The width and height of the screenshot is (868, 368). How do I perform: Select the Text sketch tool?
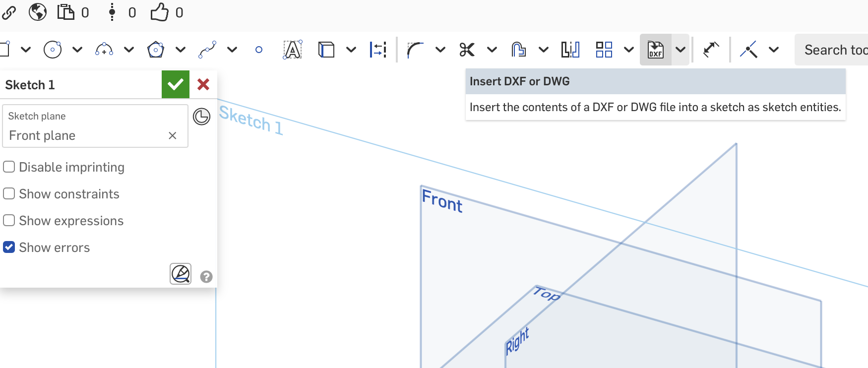click(293, 50)
